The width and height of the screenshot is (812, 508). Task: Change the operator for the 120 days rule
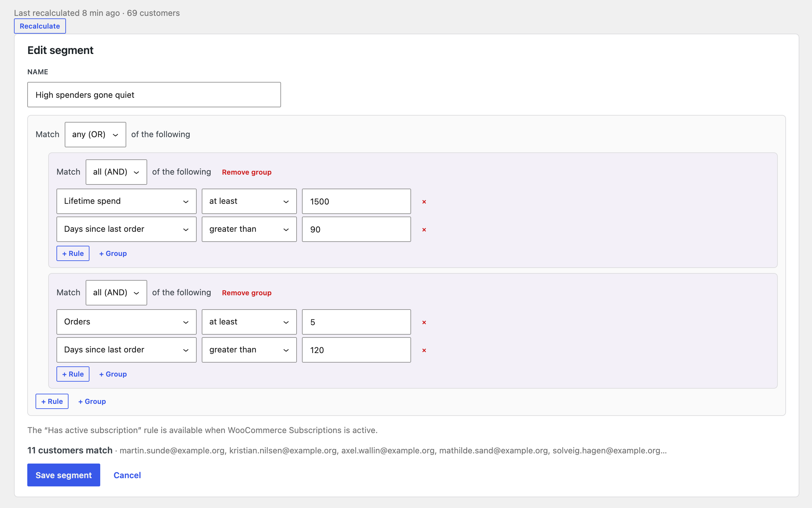[249, 350]
